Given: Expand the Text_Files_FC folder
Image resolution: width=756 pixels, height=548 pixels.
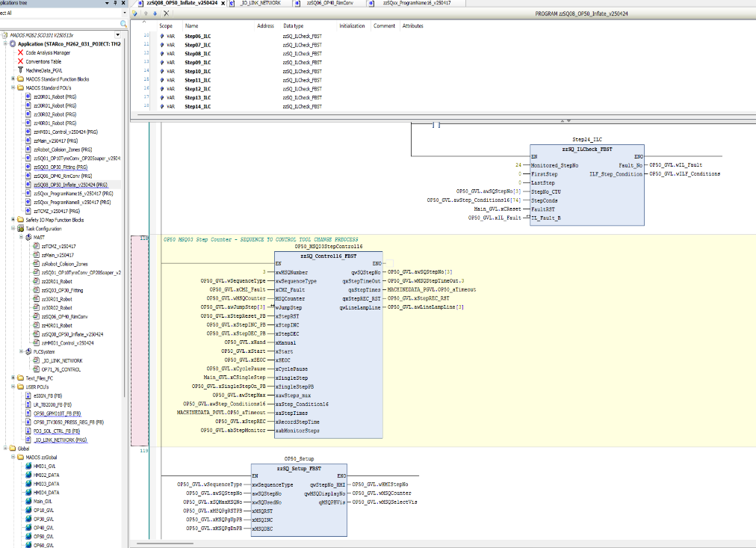Looking at the screenshot, I should point(14,378).
